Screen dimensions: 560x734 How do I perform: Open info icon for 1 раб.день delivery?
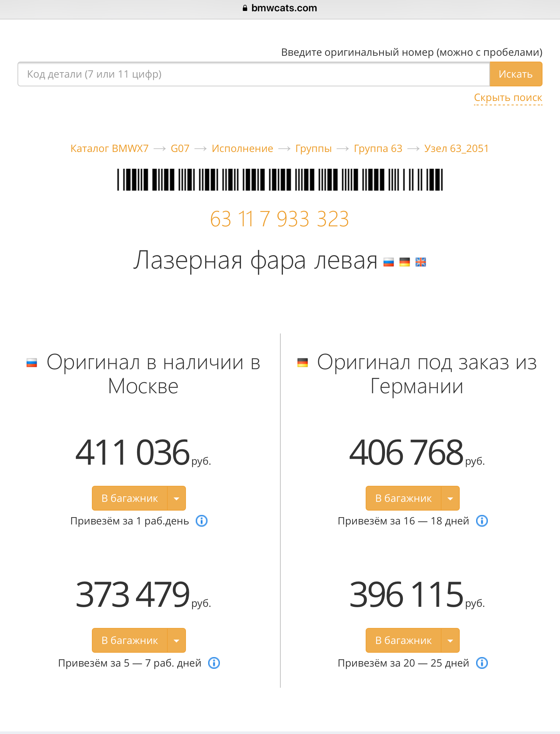pos(202,521)
